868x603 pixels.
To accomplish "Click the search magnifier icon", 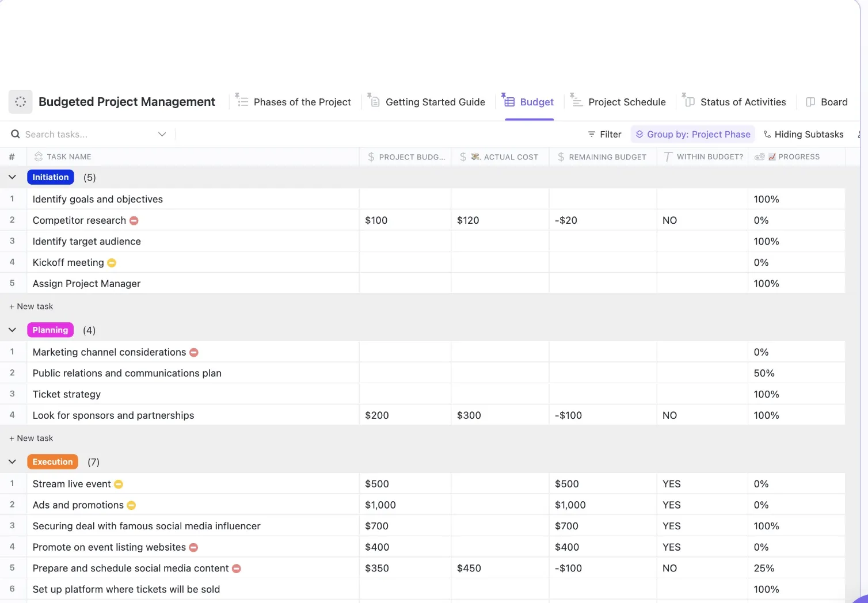I will pyautogui.click(x=16, y=134).
